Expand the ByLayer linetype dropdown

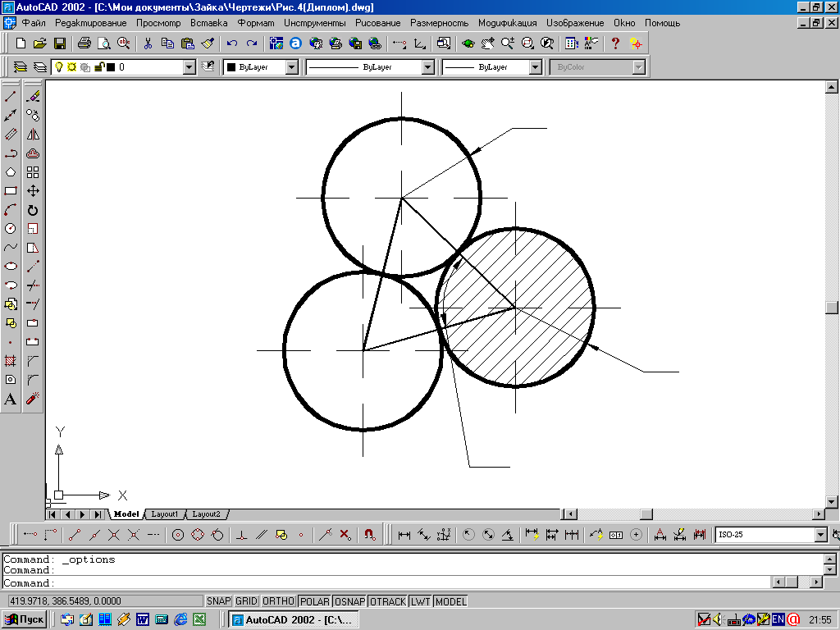(x=427, y=67)
